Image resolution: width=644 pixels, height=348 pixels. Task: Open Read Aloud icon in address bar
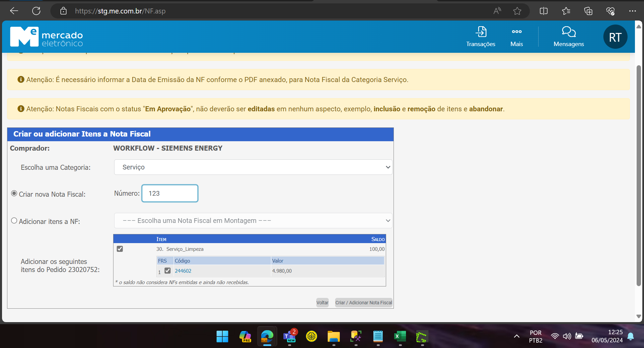pyautogui.click(x=497, y=11)
